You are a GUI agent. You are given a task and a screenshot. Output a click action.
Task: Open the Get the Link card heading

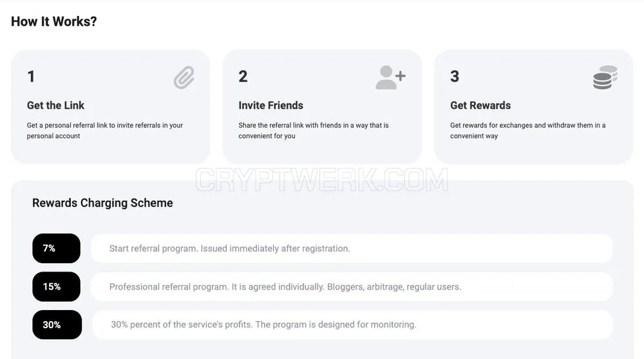coord(55,106)
